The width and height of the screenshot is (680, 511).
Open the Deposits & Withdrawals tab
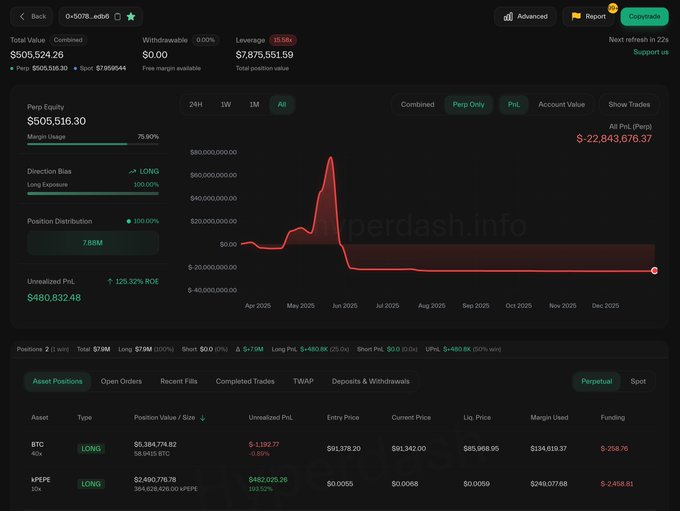point(370,381)
